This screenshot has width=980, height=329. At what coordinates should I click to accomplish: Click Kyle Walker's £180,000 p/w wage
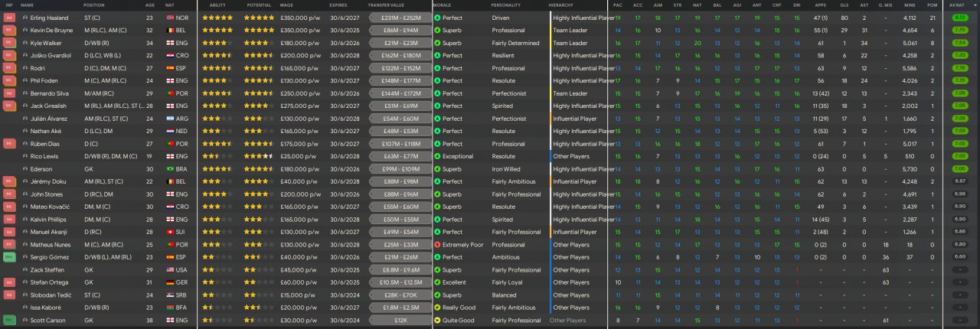(x=300, y=43)
